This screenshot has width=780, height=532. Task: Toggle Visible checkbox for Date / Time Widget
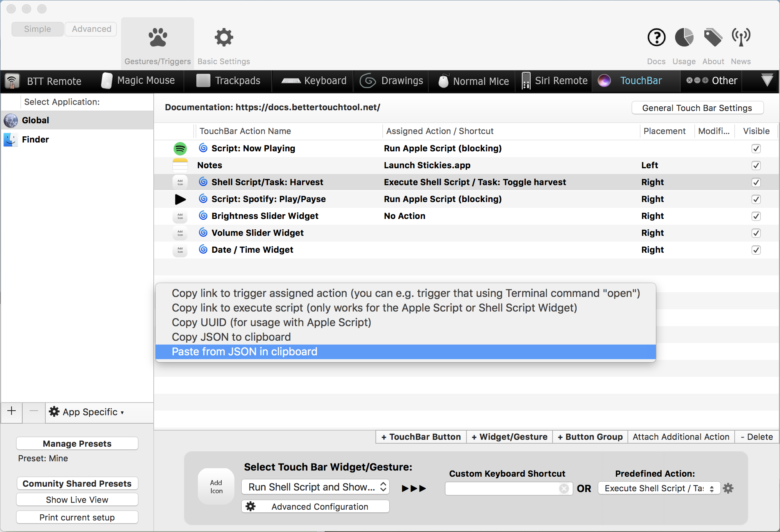pyautogui.click(x=756, y=250)
